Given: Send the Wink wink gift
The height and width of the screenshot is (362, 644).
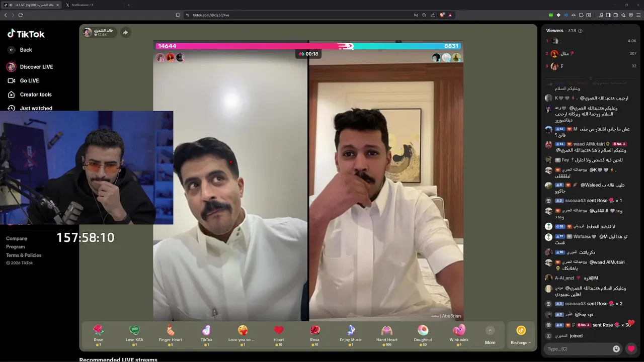Looking at the screenshot, I should pyautogui.click(x=459, y=335).
